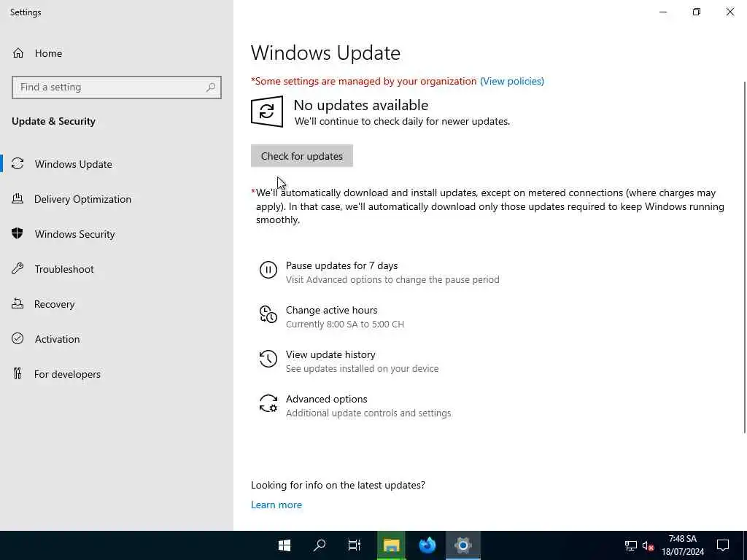The height and width of the screenshot is (560, 747).
Task: Click 'Some settings are managed by your organization' text
Action: 365,81
